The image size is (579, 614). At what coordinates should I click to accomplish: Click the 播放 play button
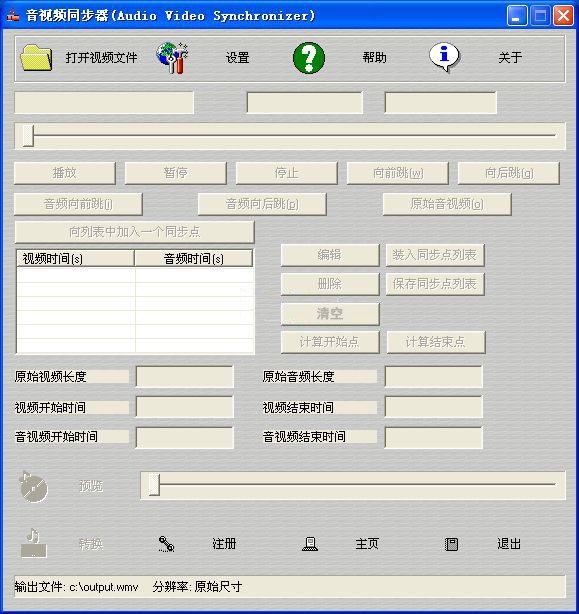pyautogui.click(x=65, y=173)
